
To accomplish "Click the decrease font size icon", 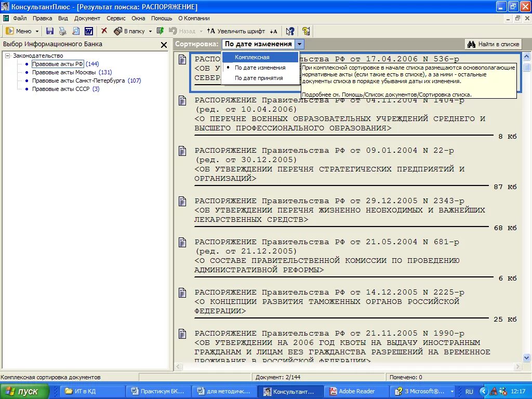I will pos(273,32).
